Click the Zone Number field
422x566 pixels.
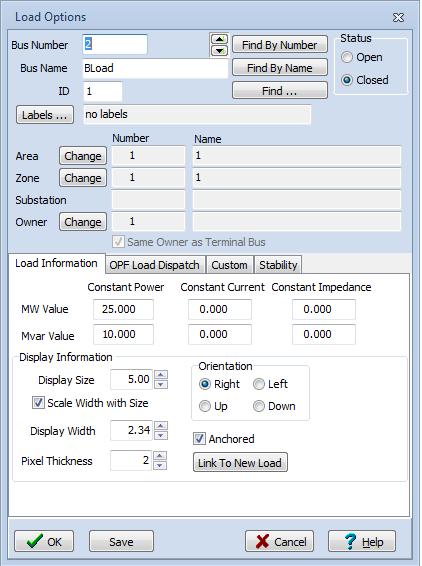pos(148,178)
